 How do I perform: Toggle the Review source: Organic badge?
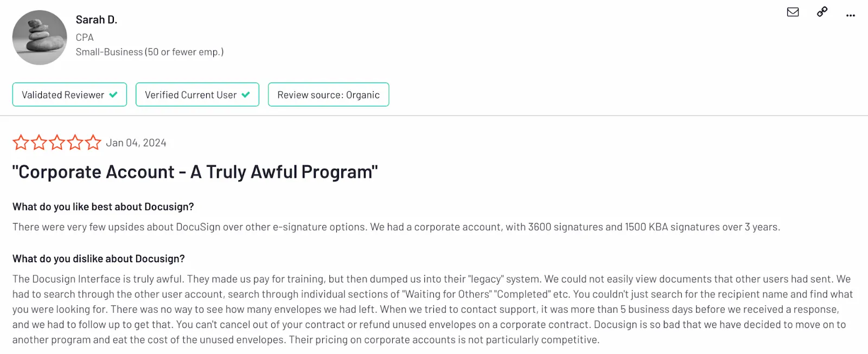328,94
